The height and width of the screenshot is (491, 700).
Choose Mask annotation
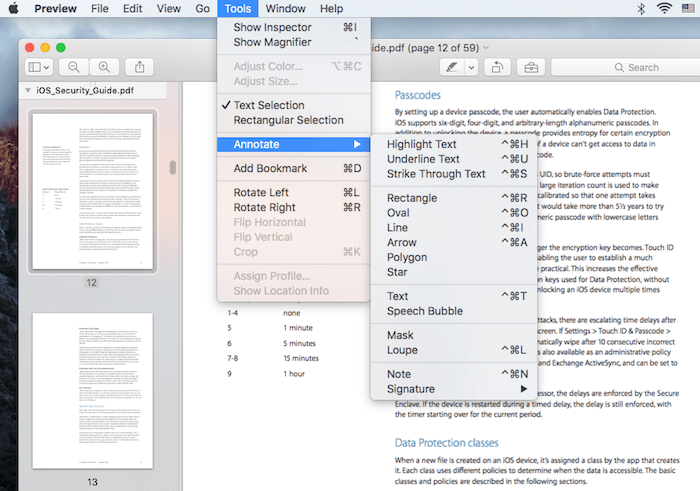pos(454,335)
